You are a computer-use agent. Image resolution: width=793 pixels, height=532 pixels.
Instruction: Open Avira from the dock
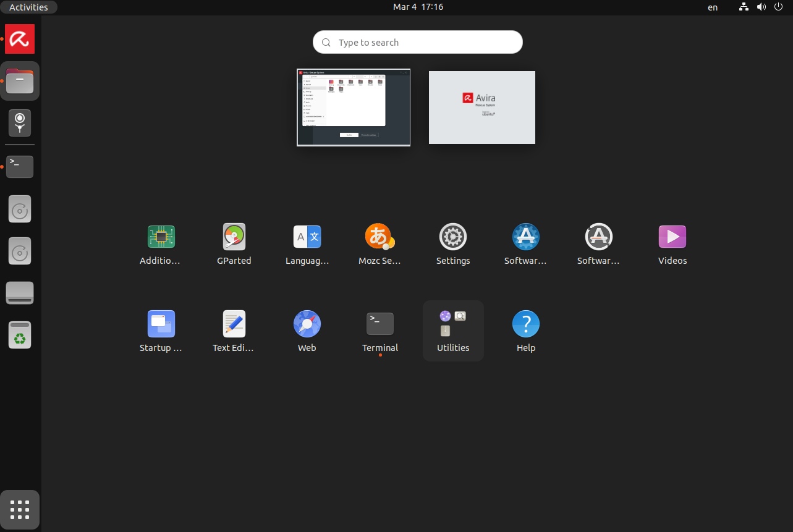point(20,40)
